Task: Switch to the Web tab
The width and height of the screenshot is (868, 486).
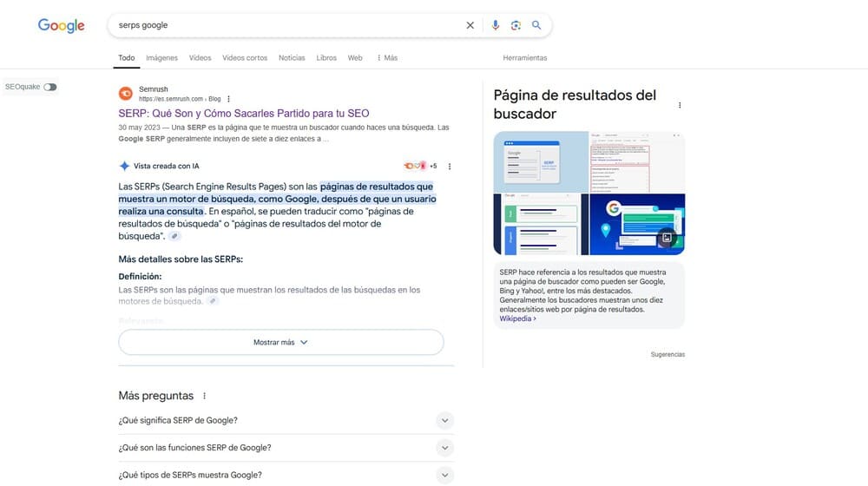Action: pyautogui.click(x=355, y=57)
